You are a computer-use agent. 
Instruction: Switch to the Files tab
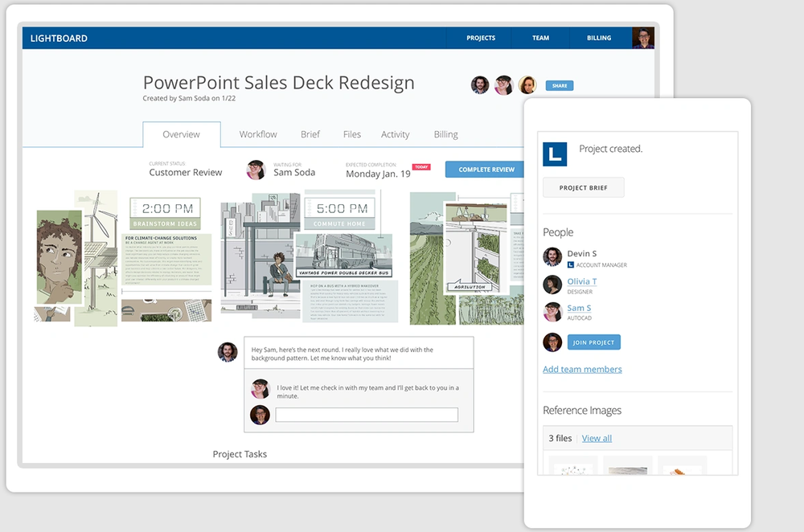coord(352,134)
